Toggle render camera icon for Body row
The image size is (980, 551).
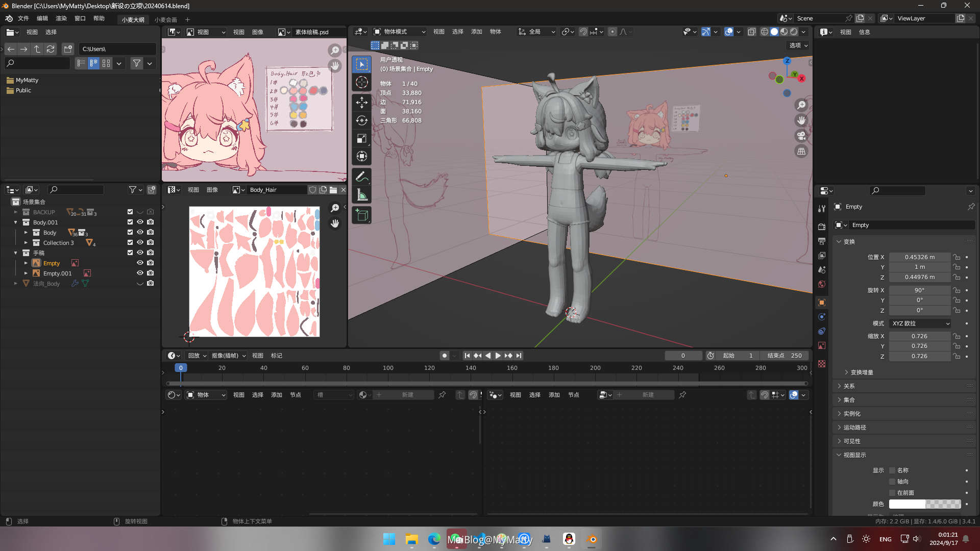pos(151,233)
